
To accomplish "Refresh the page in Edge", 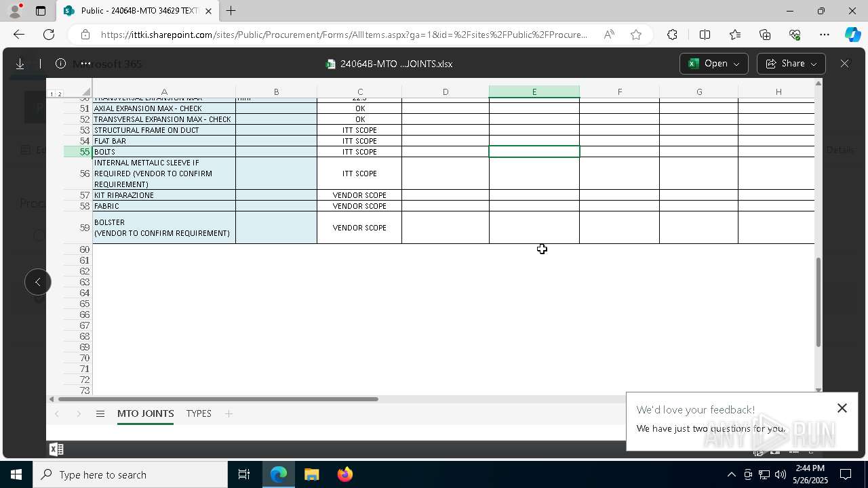I will [x=49, y=35].
